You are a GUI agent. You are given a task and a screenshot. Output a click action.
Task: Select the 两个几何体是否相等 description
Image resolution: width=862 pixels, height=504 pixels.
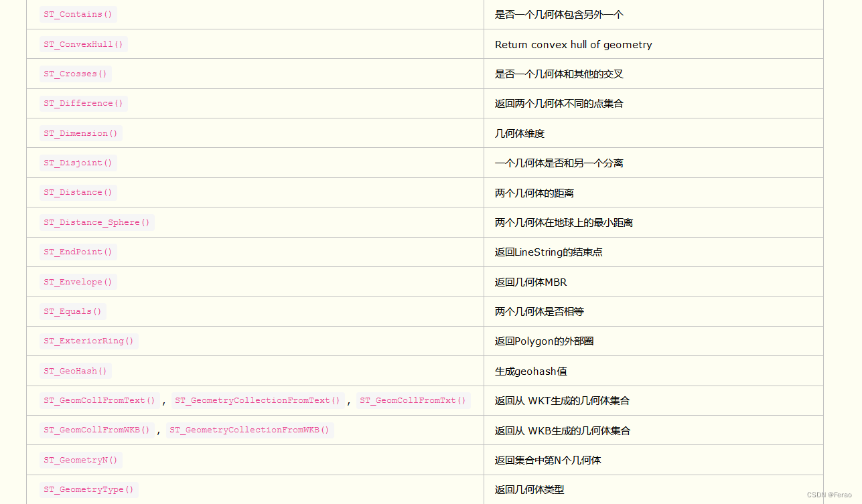point(539,311)
